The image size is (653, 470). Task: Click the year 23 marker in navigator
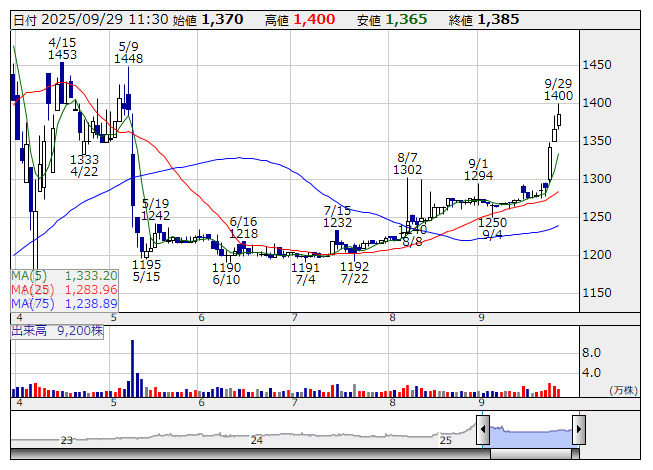[67, 440]
